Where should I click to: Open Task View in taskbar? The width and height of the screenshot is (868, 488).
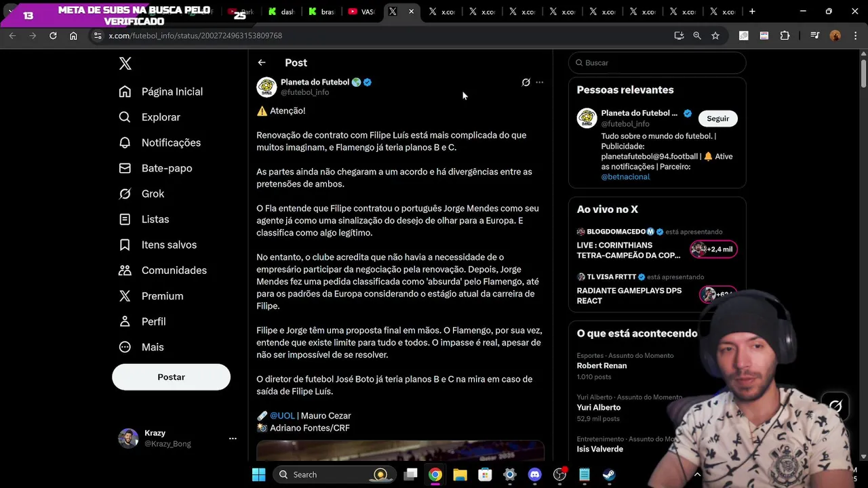point(411,474)
